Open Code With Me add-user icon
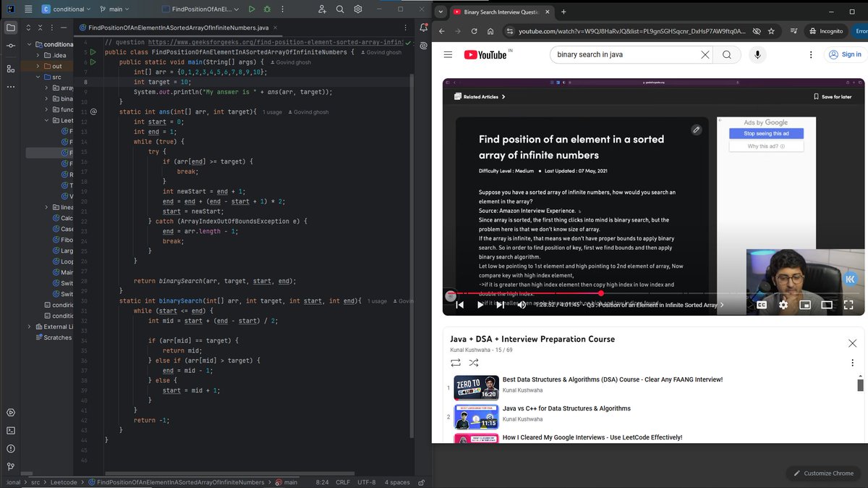868x488 pixels. coord(322,9)
